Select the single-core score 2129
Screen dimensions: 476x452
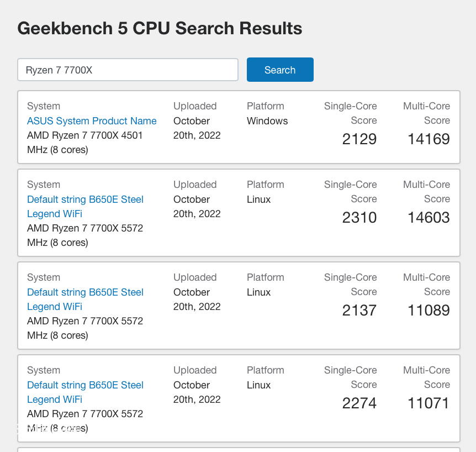tap(359, 139)
